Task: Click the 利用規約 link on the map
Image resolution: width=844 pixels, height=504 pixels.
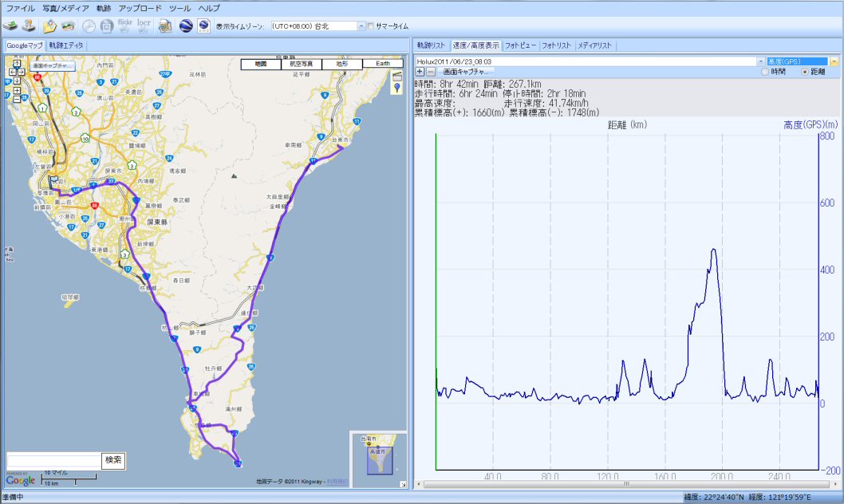Action: (x=337, y=482)
